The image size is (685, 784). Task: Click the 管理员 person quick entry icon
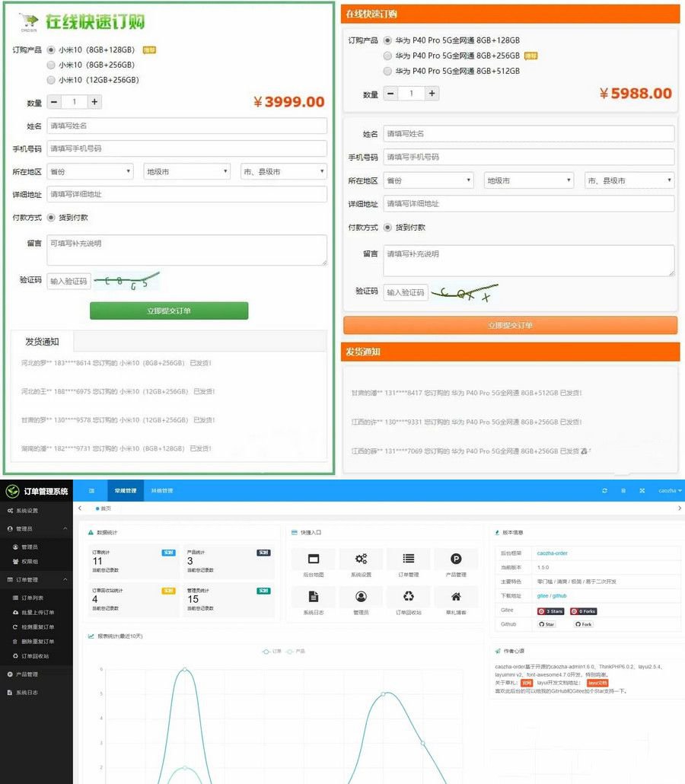point(361,596)
